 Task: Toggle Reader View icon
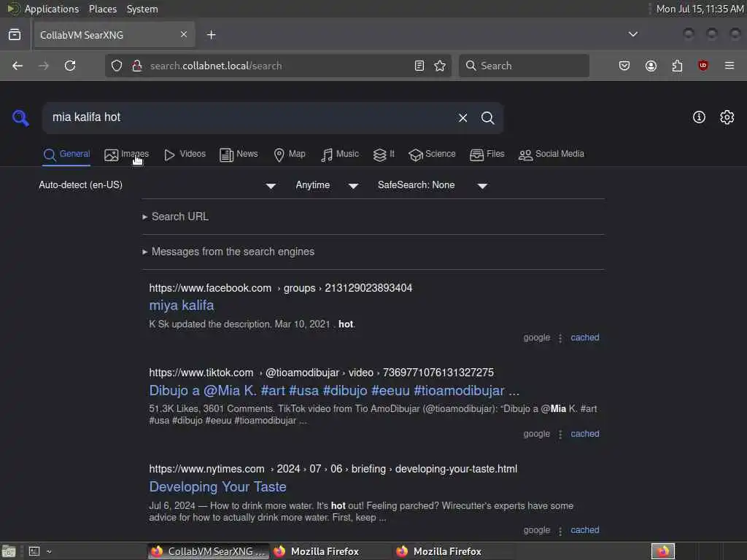(419, 66)
